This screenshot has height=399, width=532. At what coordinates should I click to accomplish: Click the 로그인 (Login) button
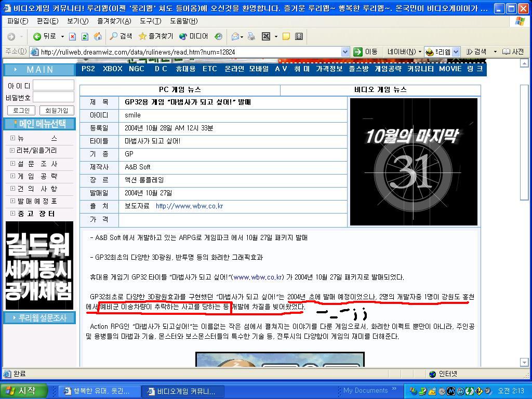(x=21, y=110)
